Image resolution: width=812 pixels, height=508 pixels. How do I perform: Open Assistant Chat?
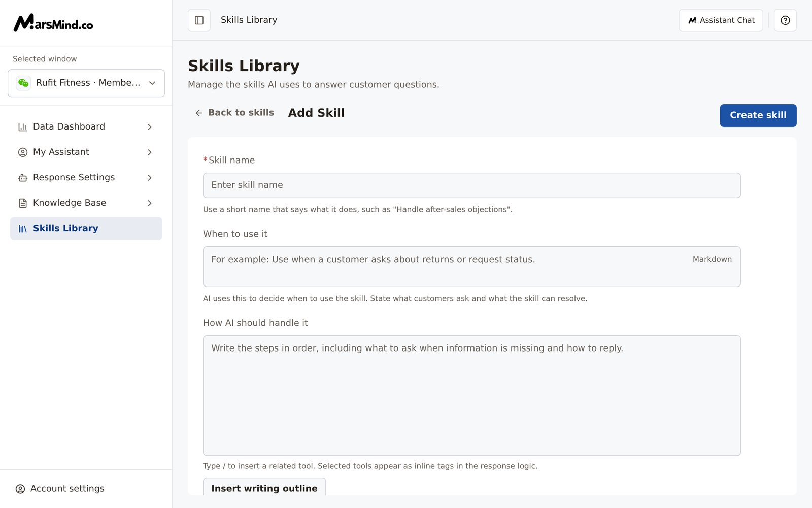721,20
